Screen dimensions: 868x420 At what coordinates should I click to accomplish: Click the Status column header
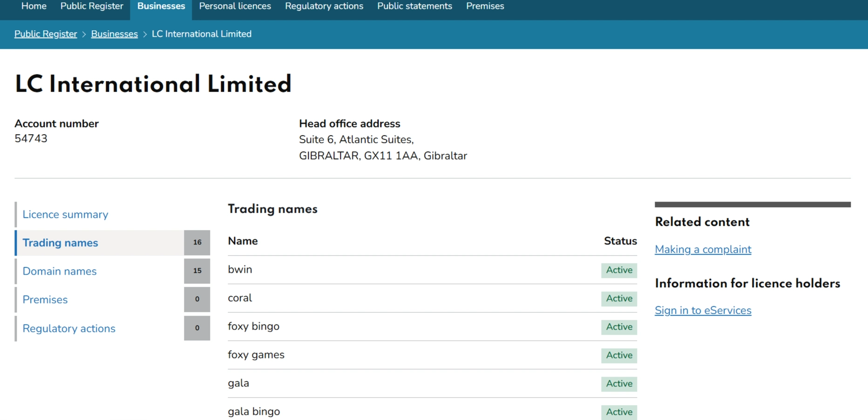[620, 241]
